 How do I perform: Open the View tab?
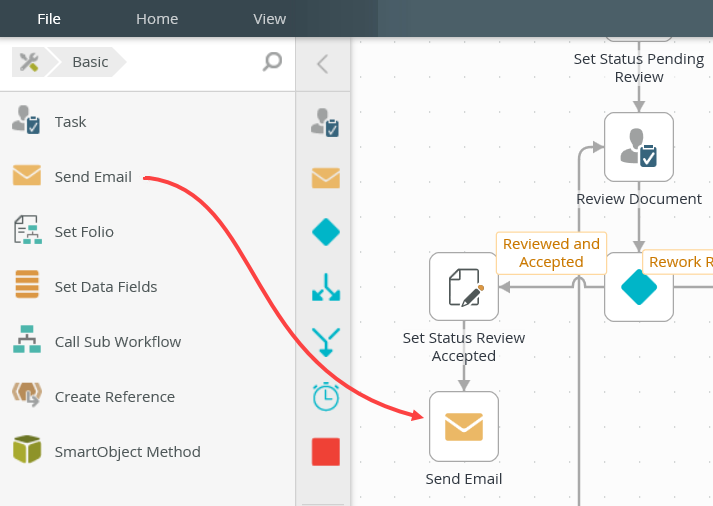tap(269, 18)
